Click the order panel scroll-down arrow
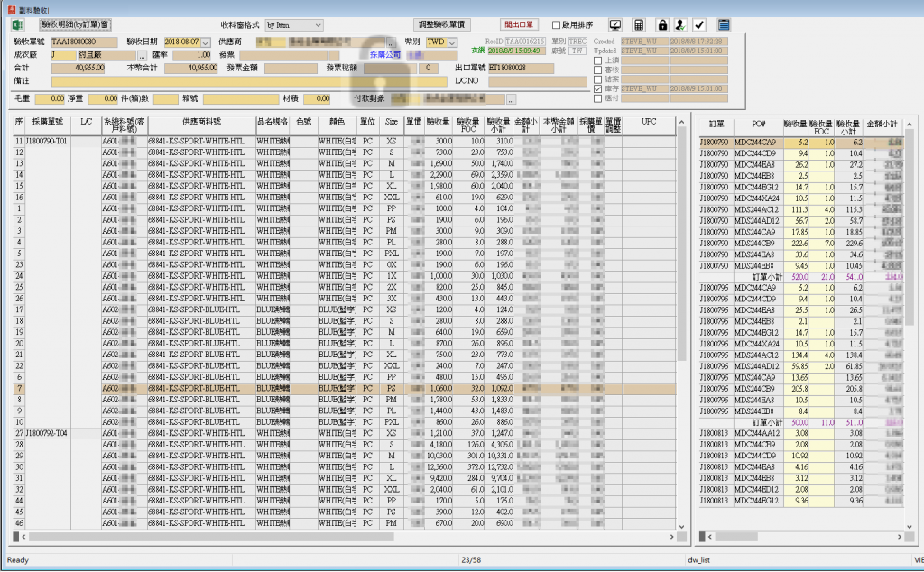 (x=910, y=527)
